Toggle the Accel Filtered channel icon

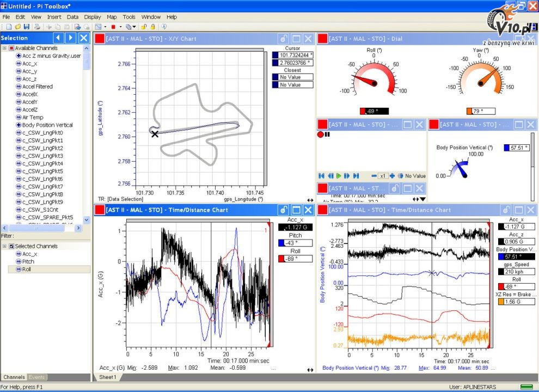(19, 87)
